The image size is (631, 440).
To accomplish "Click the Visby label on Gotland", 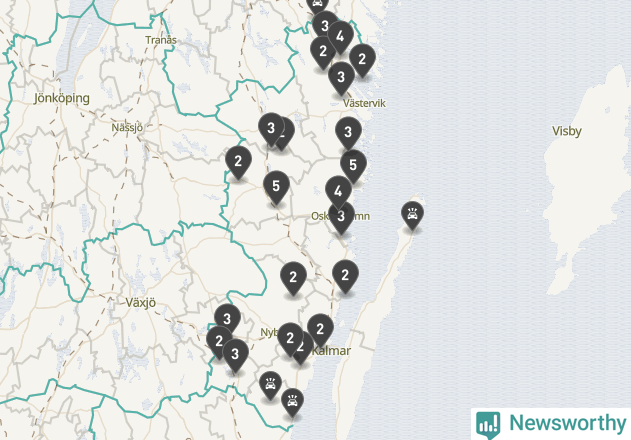I will pos(566,131).
